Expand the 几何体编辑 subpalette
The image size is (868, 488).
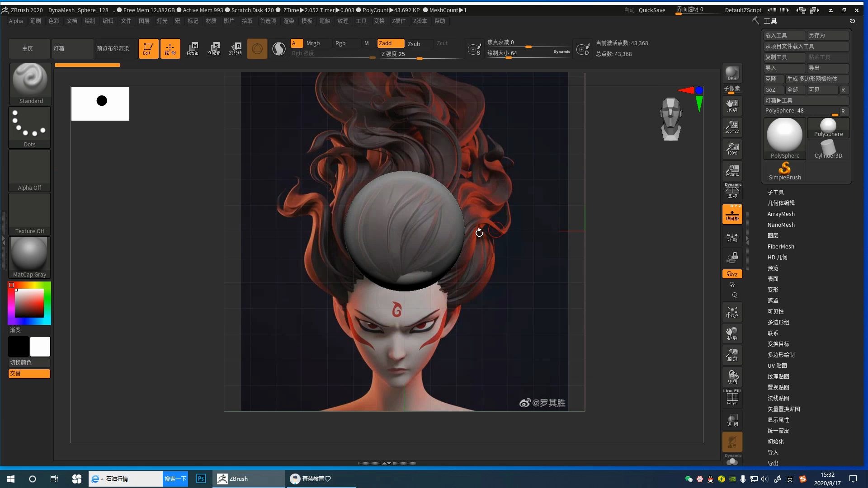click(781, 203)
